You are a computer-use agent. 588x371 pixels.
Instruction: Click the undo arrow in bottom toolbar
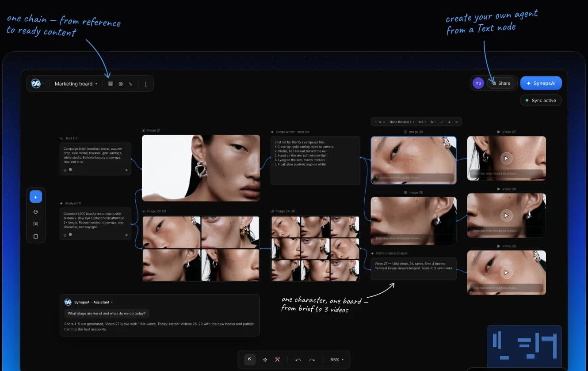[298, 360]
